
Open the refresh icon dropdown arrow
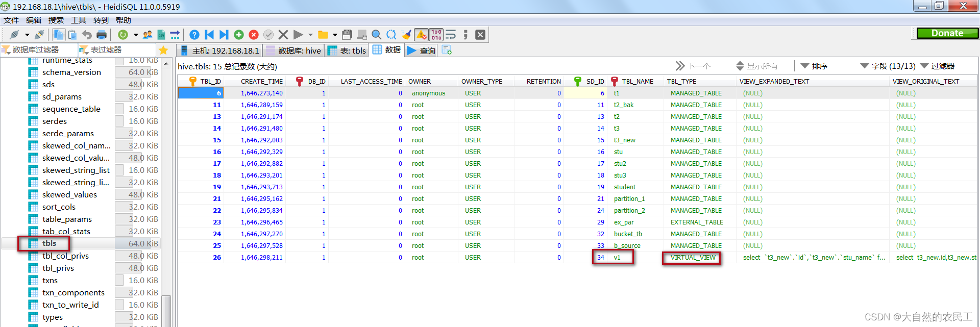136,35
